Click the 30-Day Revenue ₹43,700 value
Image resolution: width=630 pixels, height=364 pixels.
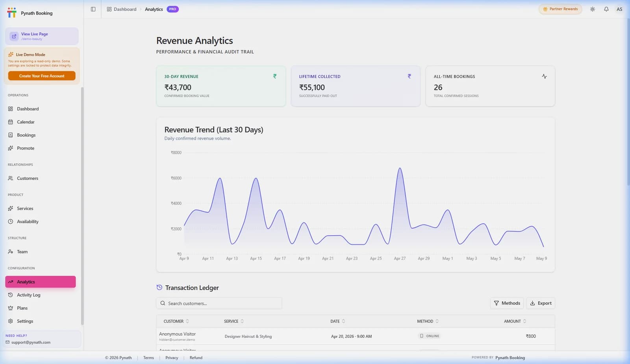click(178, 87)
